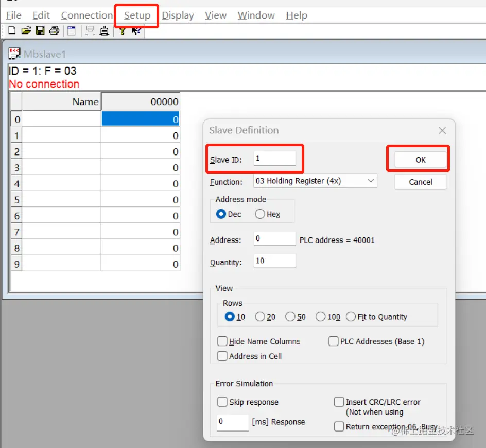Cancel the Slave Definition dialog
Image resolution: width=486 pixels, height=448 pixels.
(420, 182)
